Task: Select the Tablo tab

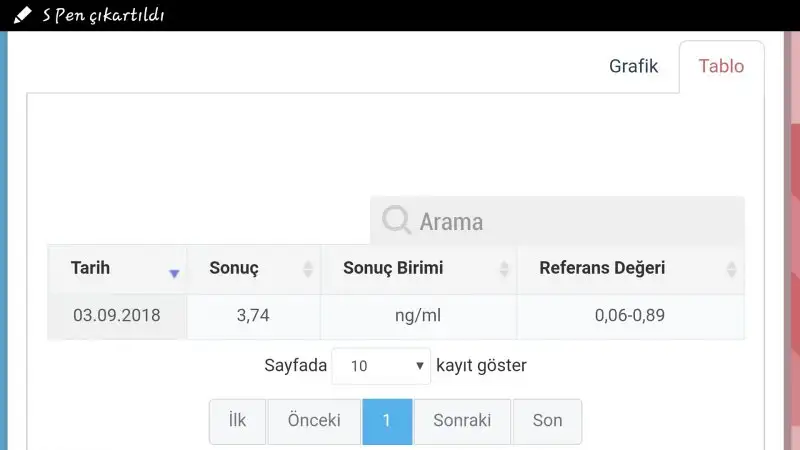Action: click(x=721, y=66)
